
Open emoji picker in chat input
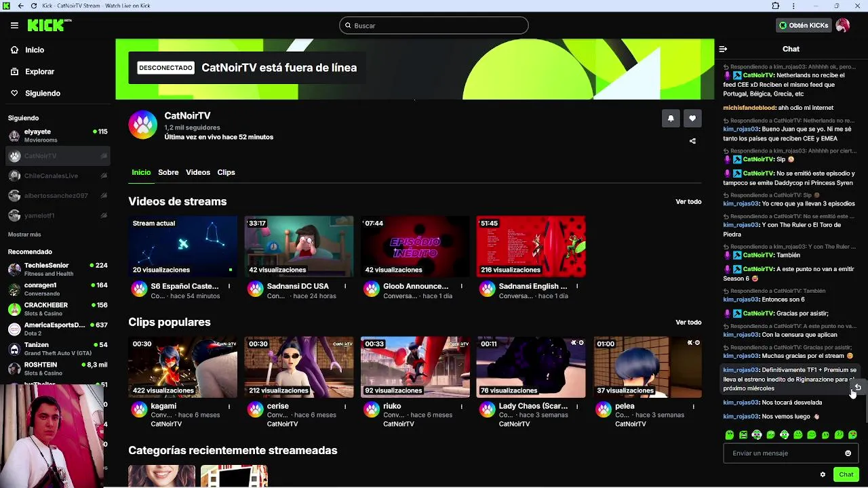click(848, 453)
